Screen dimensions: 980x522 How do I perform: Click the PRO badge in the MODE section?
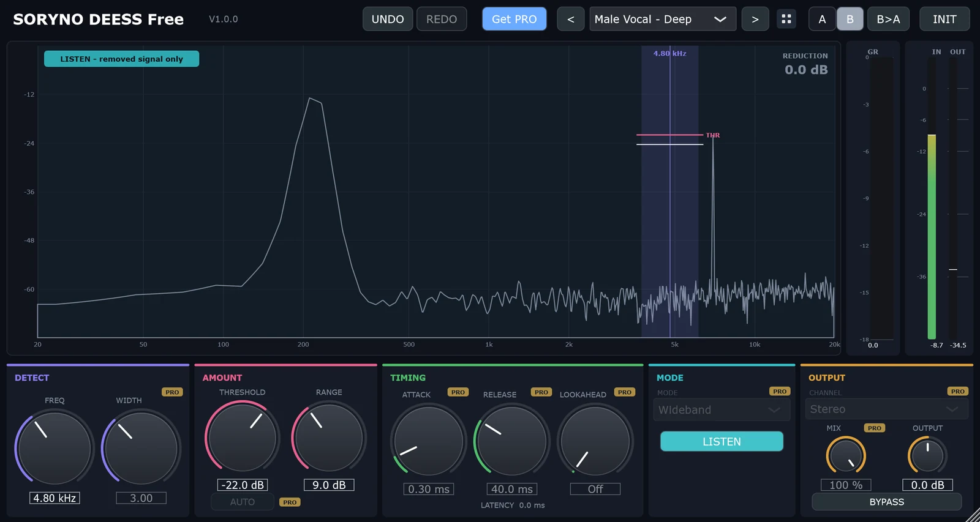pyautogui.click(x=780, y=391)
